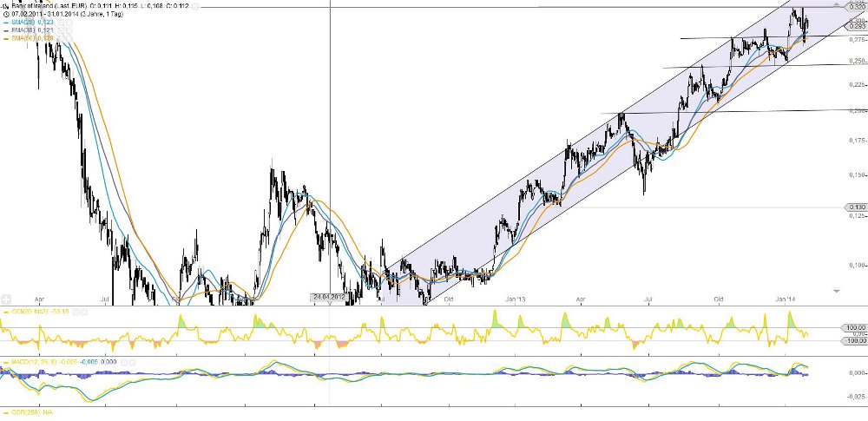
Task: Click the 0,320 price marker on the axis
Action: [x=858, y=7]
